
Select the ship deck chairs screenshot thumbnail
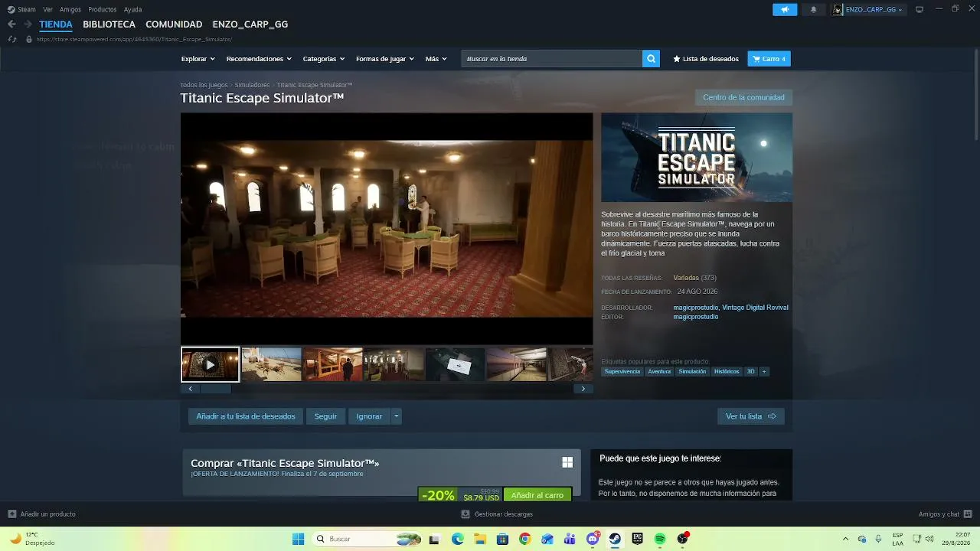click(x=272, y=364)
